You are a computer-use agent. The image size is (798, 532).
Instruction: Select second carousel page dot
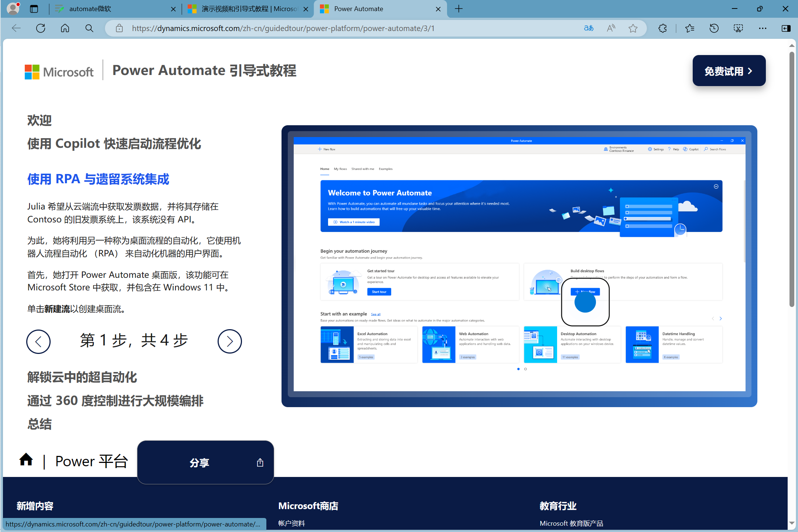[525, 369]
